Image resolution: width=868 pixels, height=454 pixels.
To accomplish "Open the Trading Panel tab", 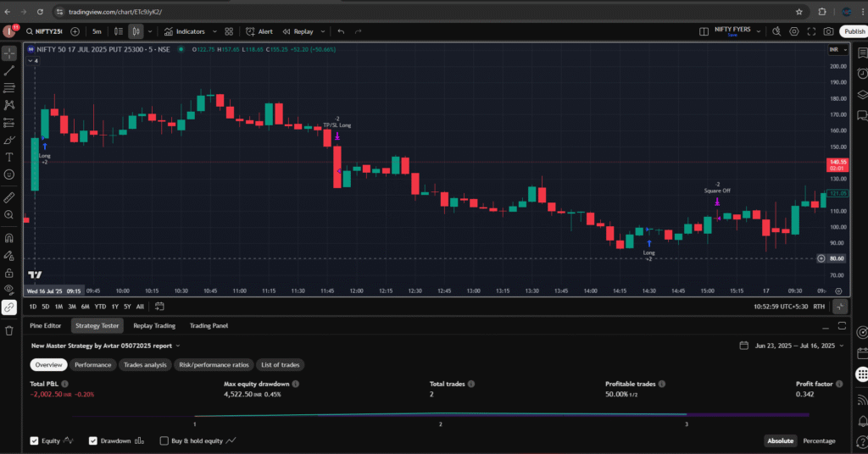I will coord(209,326).
